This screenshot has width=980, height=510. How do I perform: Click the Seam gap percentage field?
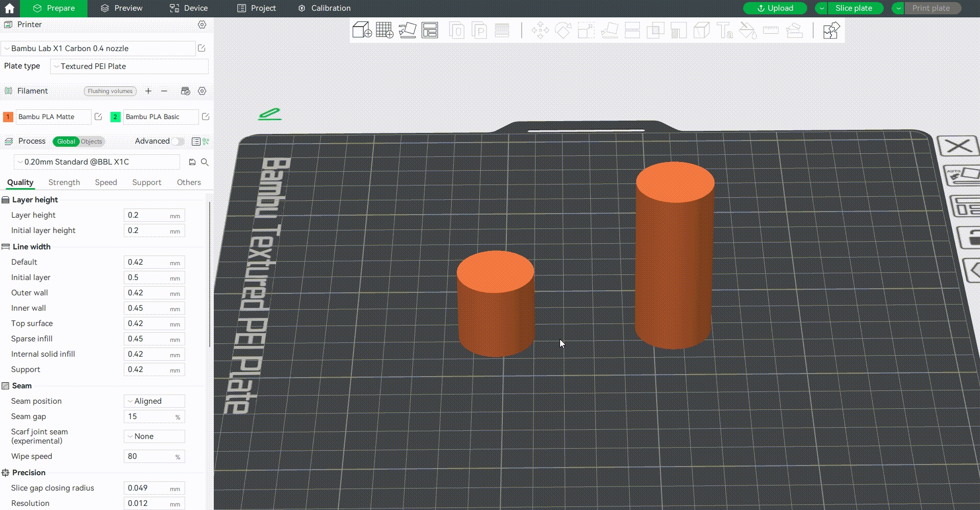click(x=154, y=416)
